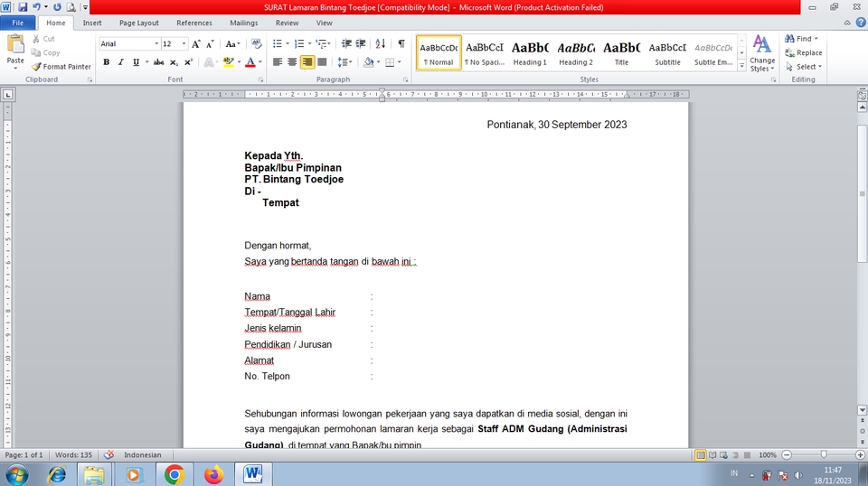Switch to the Insert tab

click(x=92, y=23)
